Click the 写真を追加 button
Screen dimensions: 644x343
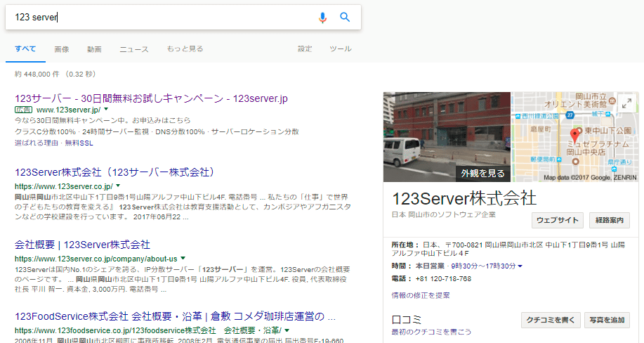(x=608, y=320)
